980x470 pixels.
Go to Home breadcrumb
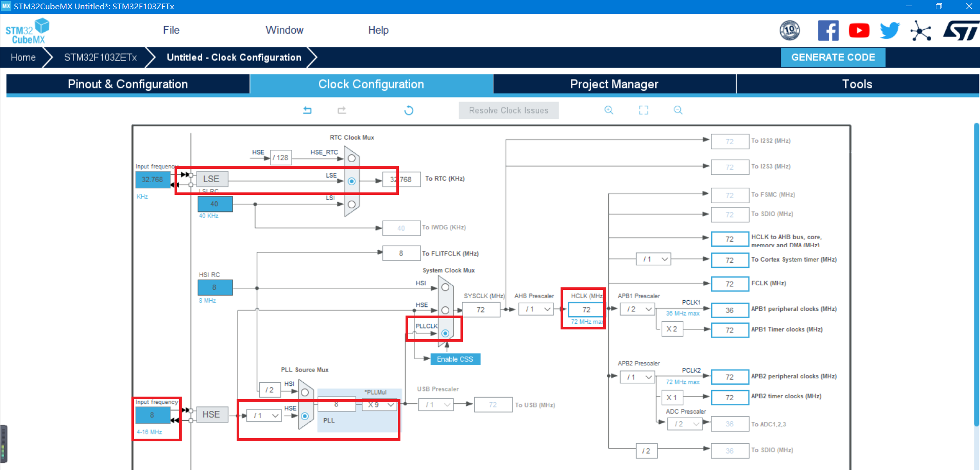pos(23,57)
